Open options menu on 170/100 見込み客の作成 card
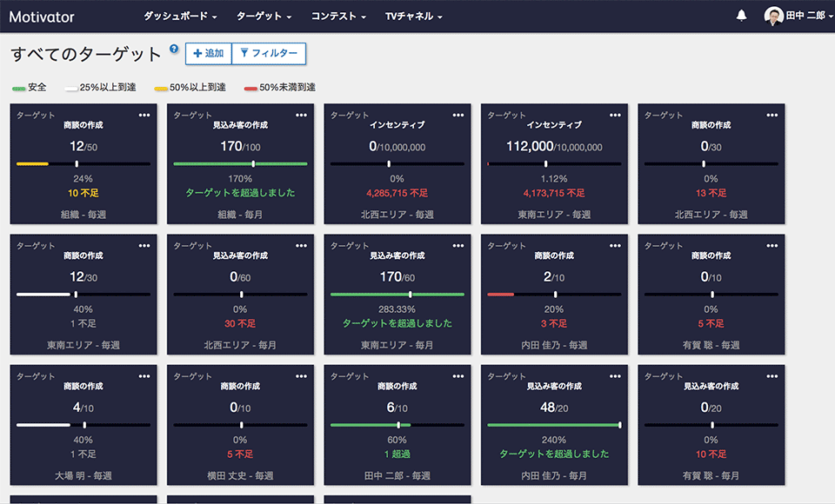 [302, 115]
